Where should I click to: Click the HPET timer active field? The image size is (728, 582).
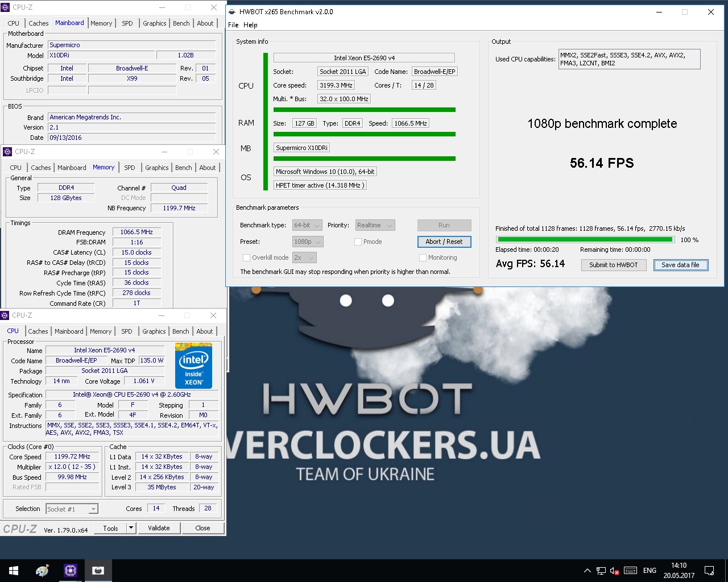320,185
